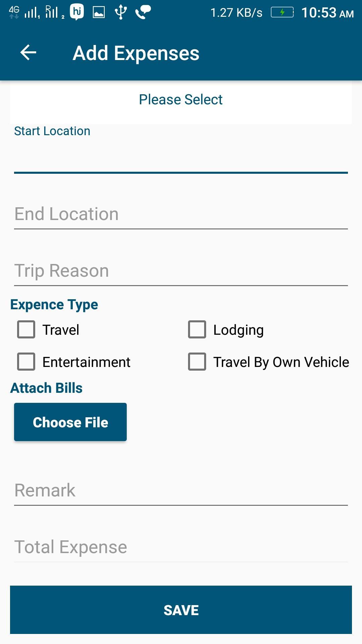362x644 pixels.
Task: Focus the Remark input field
Action: (x=181, y=490)
